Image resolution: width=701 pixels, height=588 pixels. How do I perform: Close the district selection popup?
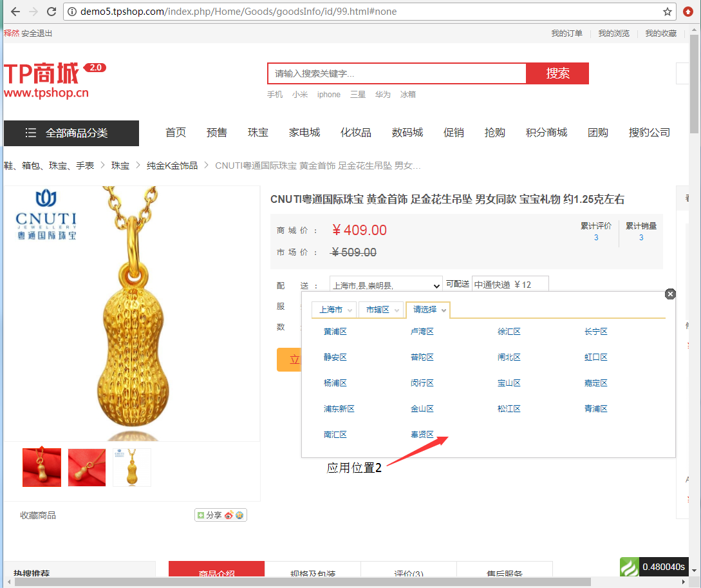670,294
